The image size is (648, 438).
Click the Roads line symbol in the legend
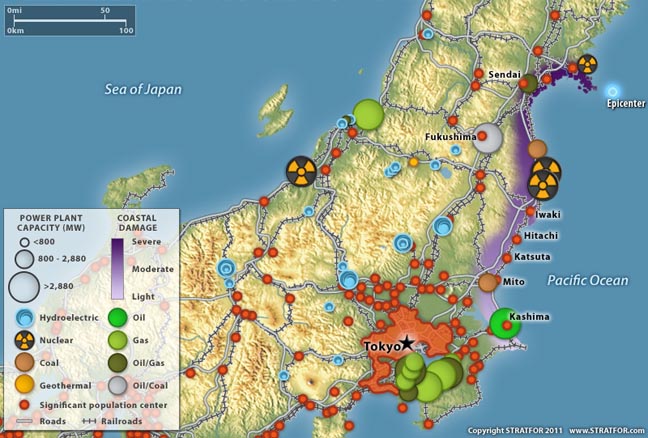[x=24, y=421]
